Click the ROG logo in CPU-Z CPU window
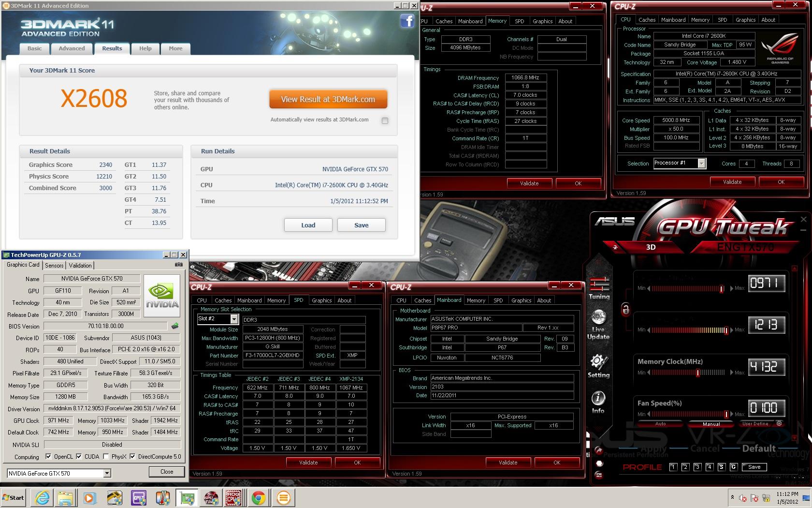 tap(780, 48)
